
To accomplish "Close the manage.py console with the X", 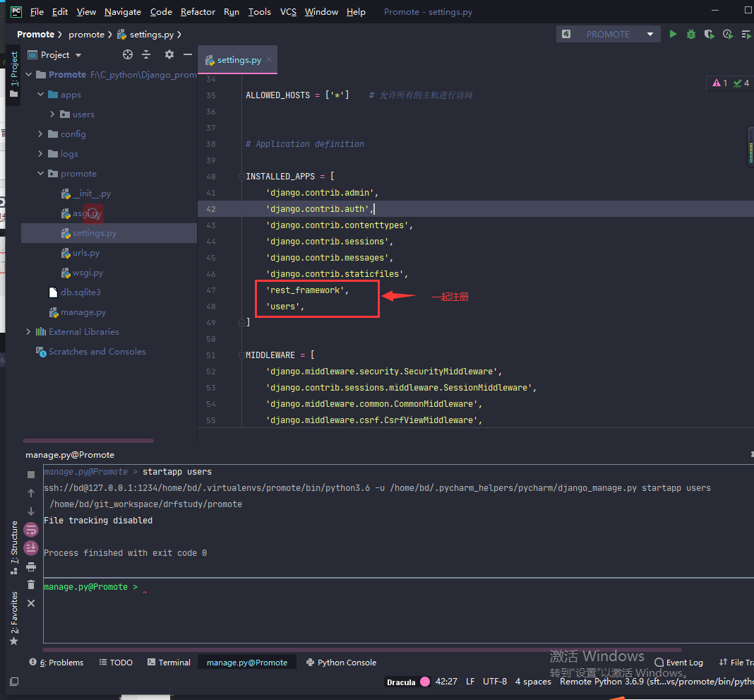I will 31,603.
